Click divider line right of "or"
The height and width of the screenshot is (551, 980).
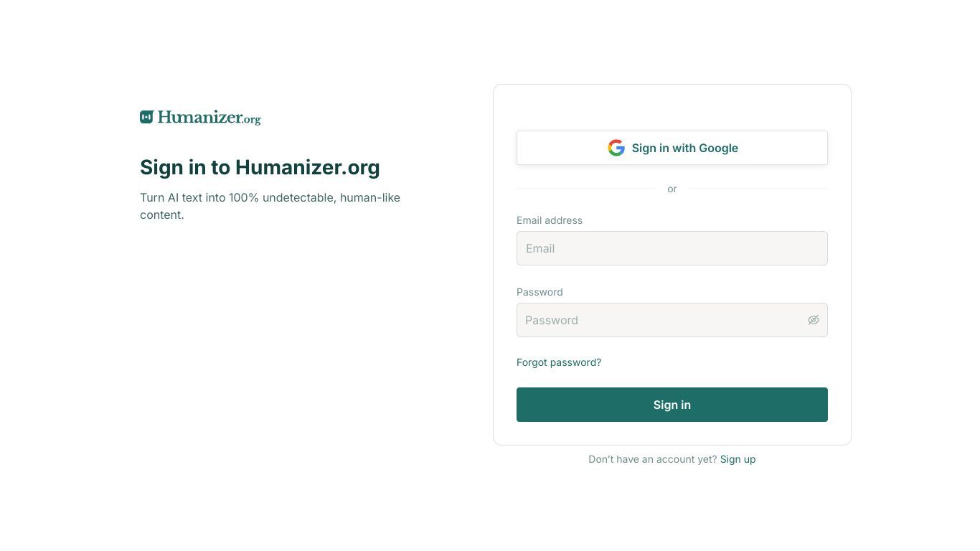coord(758,189)
